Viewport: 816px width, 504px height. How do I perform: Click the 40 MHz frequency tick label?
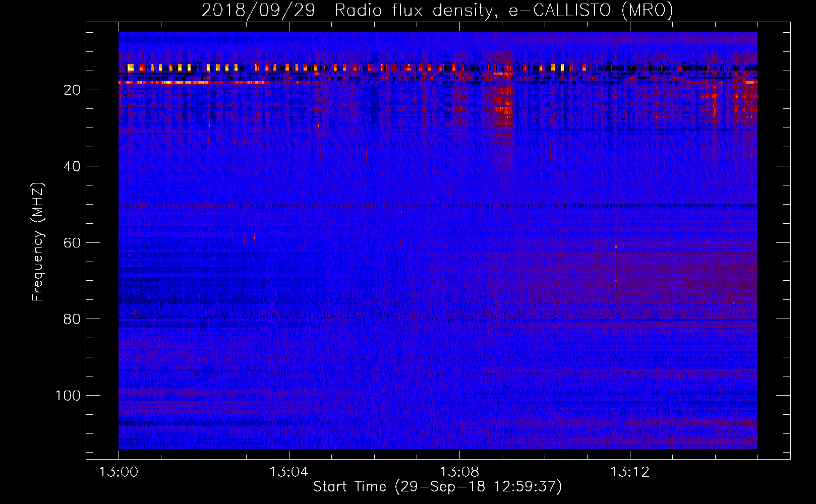click(x=73, y=166)
